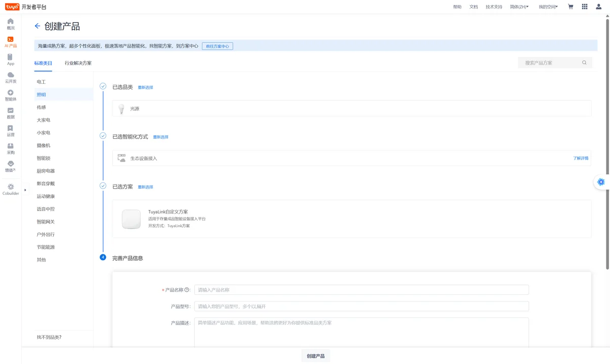Open the shopping cart icon
Screen dimensions: 610x364
[x=570, y=7]
